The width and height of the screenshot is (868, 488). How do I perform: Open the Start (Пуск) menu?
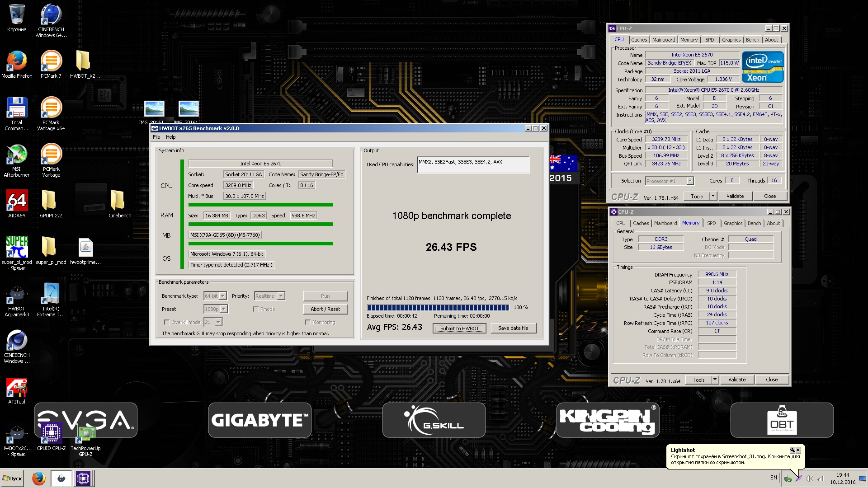(12, 478)
